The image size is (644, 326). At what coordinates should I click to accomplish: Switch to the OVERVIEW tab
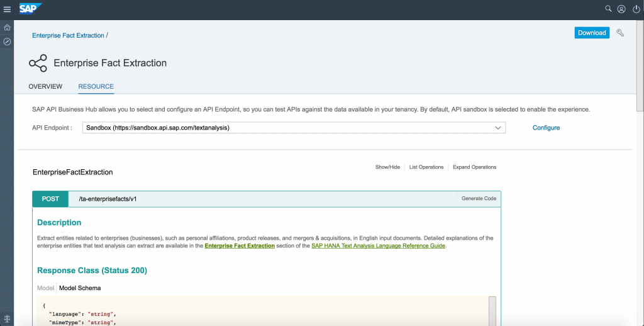coord(45,86)
